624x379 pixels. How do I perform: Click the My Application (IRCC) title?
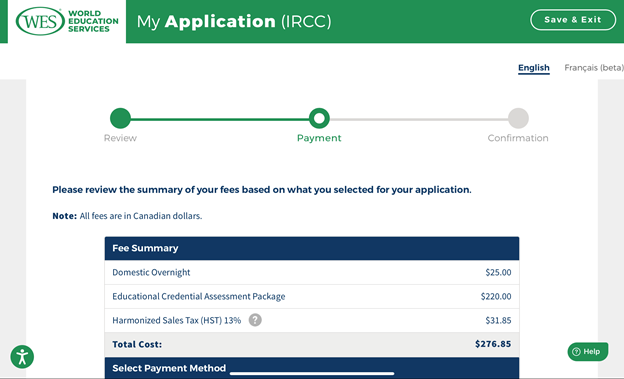tap(234, 21)
